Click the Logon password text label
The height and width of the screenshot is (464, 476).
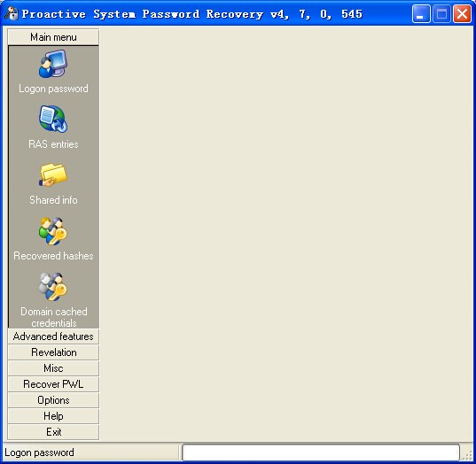pyautogui.click(x=53, y=89)
